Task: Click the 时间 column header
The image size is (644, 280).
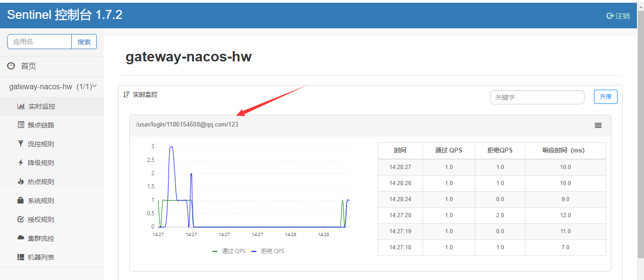Action: tap(400, 151)
